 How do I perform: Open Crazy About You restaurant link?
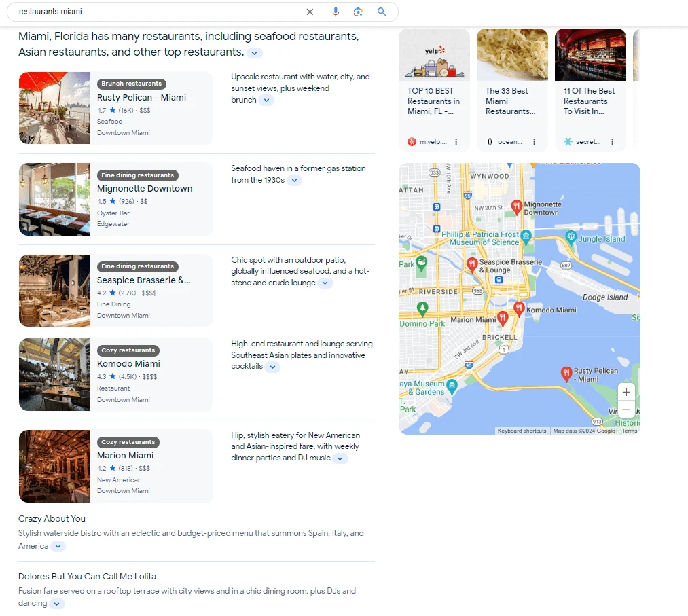[x=52, y=519]
